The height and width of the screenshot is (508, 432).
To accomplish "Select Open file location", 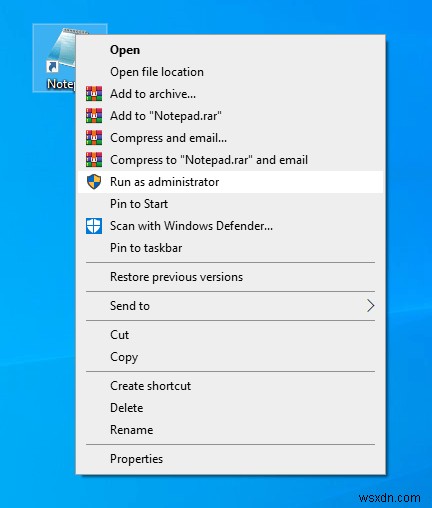I will pos(230,72).
